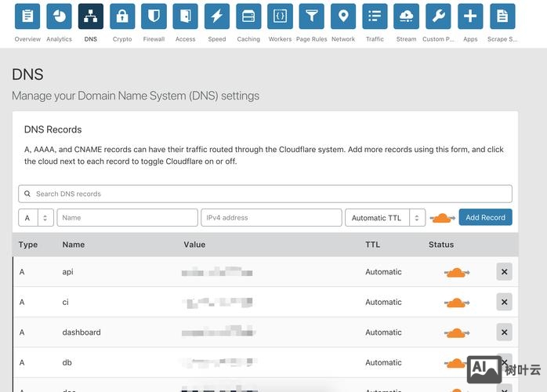The width and height of the screenshot is (547, 392).
Task: Toggle Cloudflare proxy cloud for dashboard record
Action: tap(456, 333)
